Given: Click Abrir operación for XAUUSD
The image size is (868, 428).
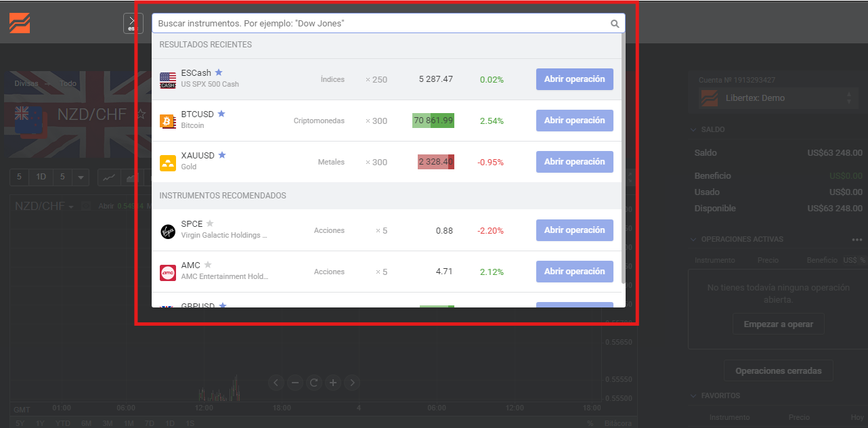Looking at the screenshot, I should click(x=575, y=162).
